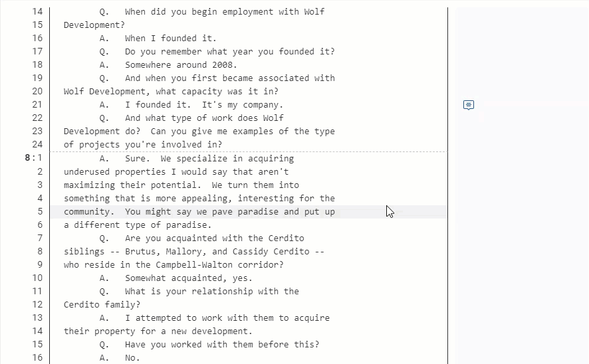Select the answer 'When I founded it.'

pyautogui.click(x=170, y=39)
